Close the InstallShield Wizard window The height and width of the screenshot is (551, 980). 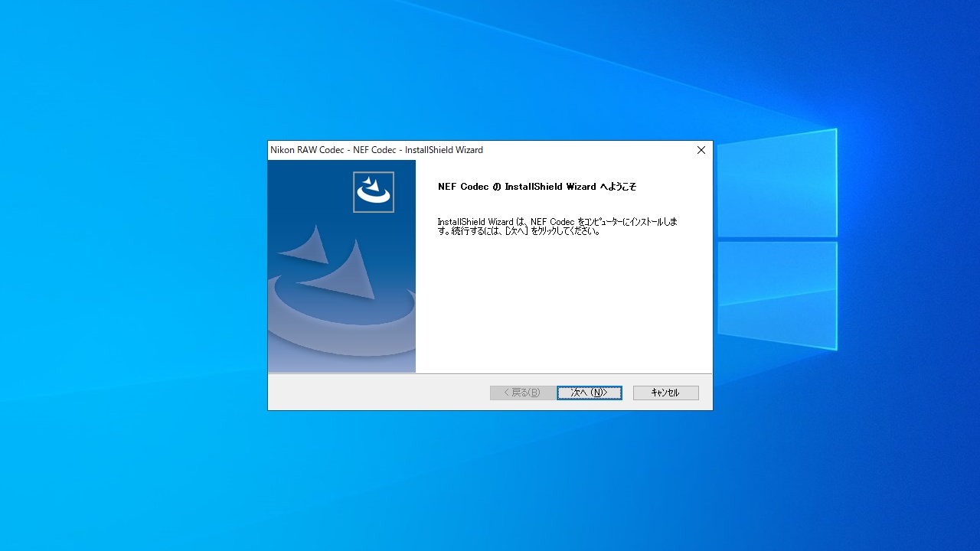pyautogui.click(x=701, y=150)
